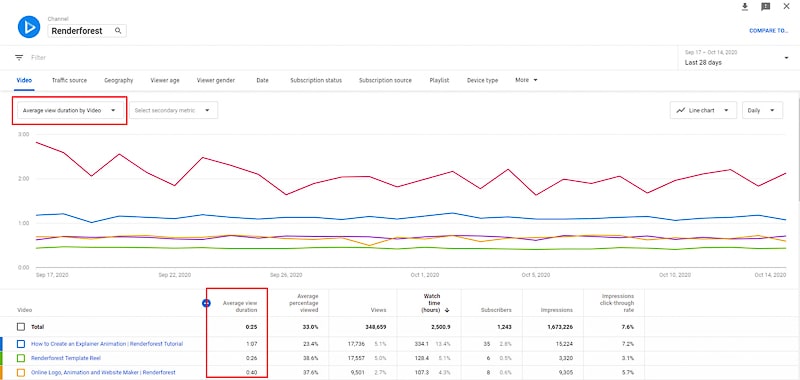Open the Subscription source tab
Viewport: 800px width, 380px height.
point(385,80)
